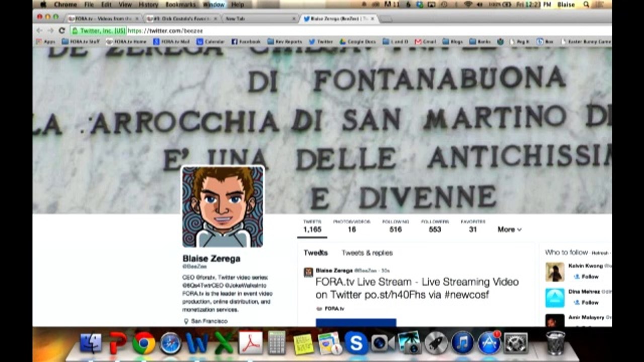The image size is (644, 362).
Task: Open the FOLLOWERS count 553
Action: (x=435, y=226)
